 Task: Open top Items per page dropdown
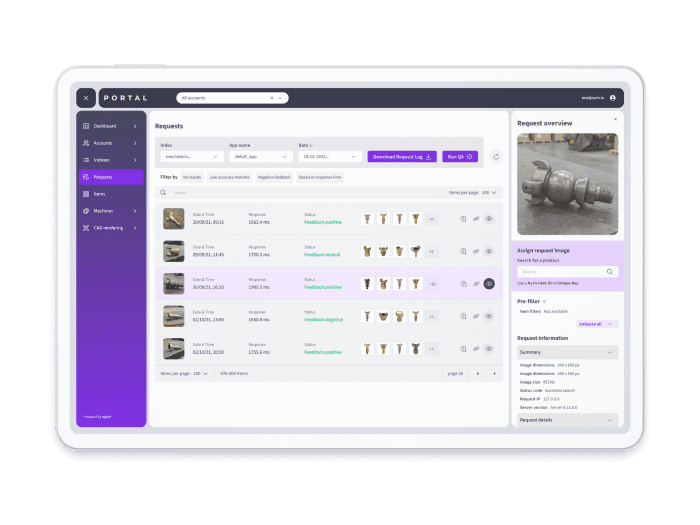click(x=489, y=193)
